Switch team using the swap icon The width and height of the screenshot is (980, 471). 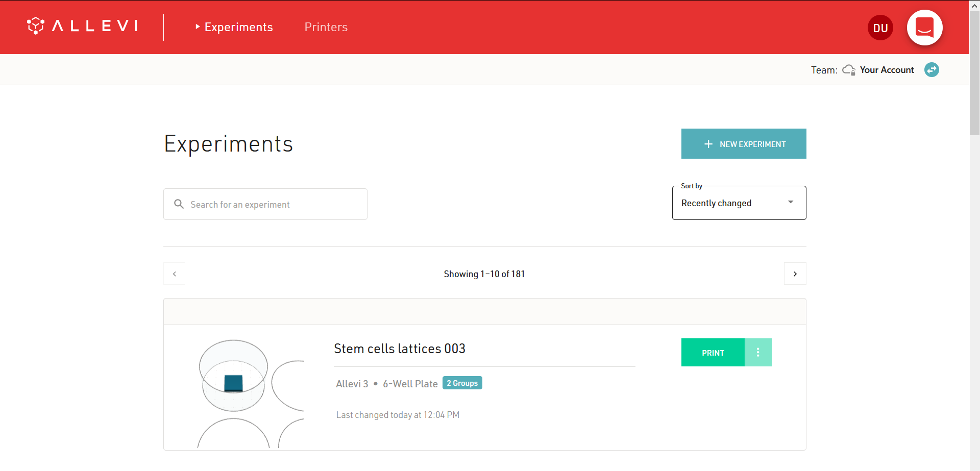tap(932, 70)
